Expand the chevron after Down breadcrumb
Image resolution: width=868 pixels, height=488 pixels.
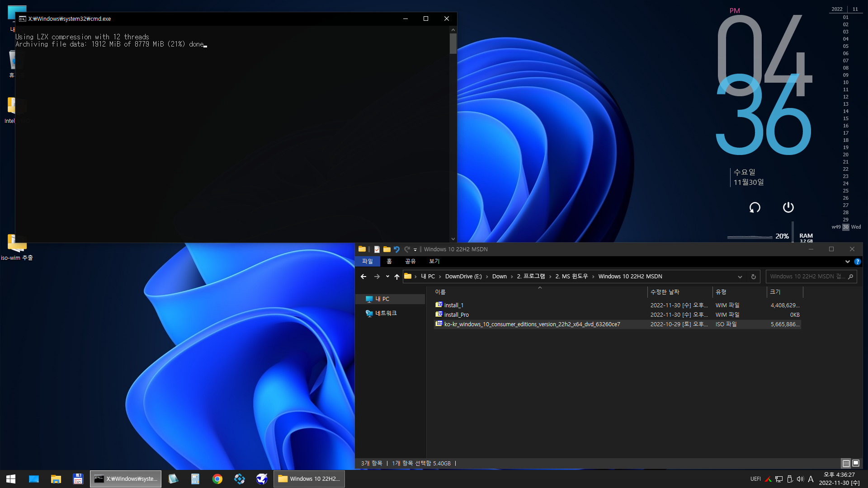click(512, 277)
